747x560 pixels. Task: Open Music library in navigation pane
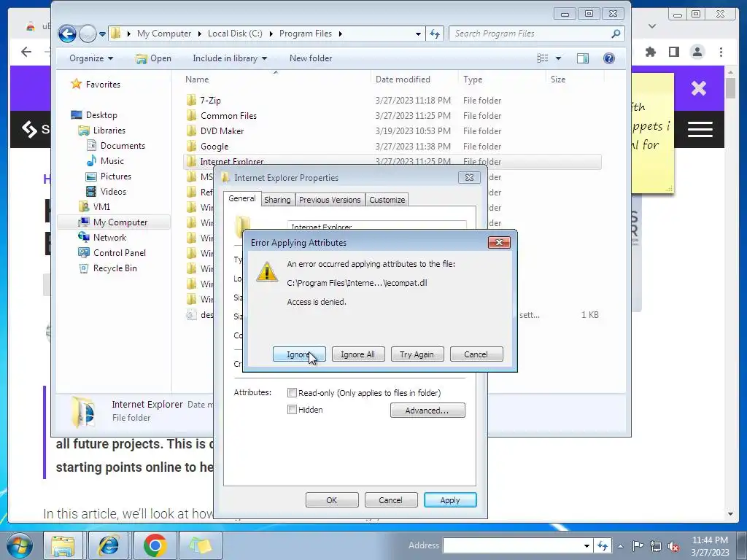pyautogui.click(x=106, y=161)
